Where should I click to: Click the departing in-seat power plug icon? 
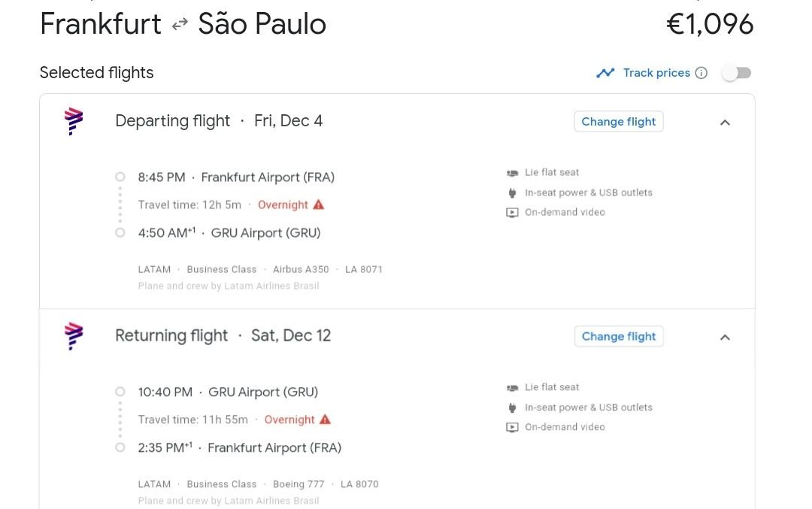[512, 193]
